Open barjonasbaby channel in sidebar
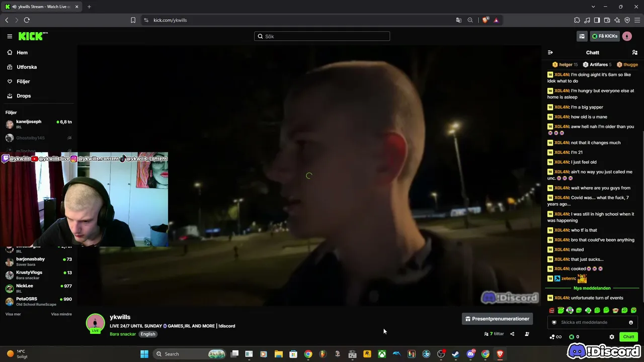 click(39, 261)
